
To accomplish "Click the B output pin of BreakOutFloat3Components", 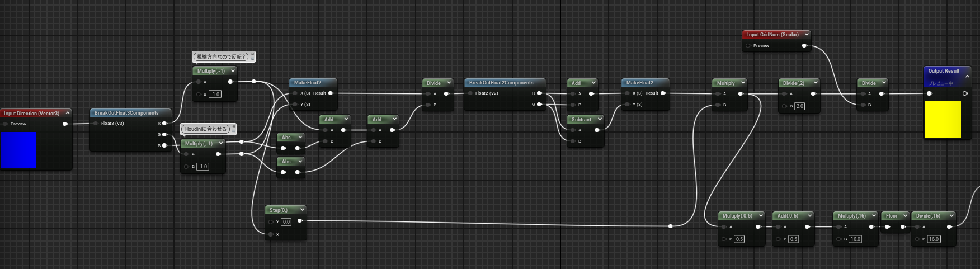I will point(164,145).
